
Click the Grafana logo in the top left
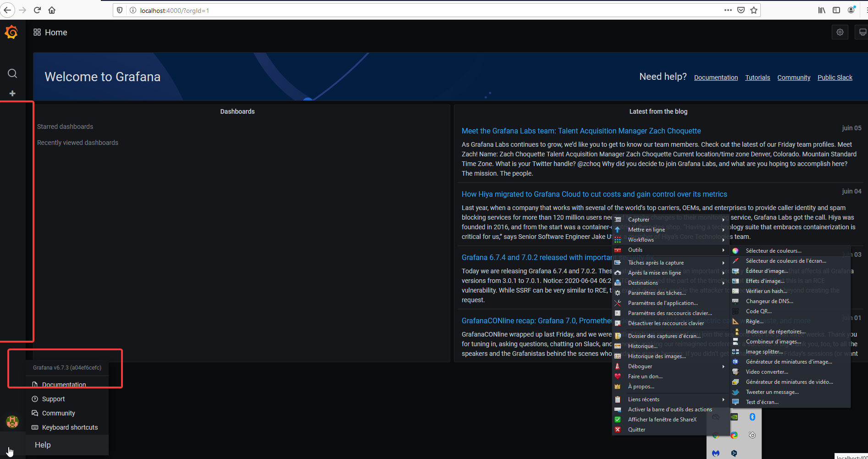click(11, 32)
